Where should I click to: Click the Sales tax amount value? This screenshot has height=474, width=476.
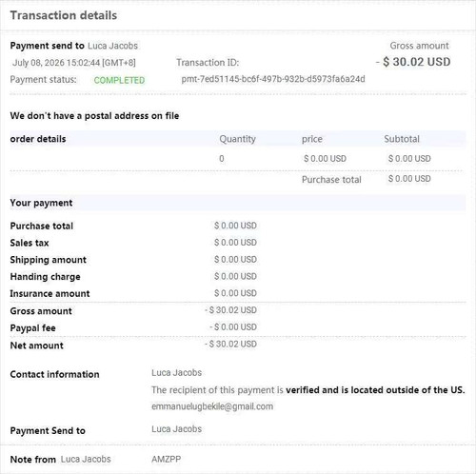(235, 243)
